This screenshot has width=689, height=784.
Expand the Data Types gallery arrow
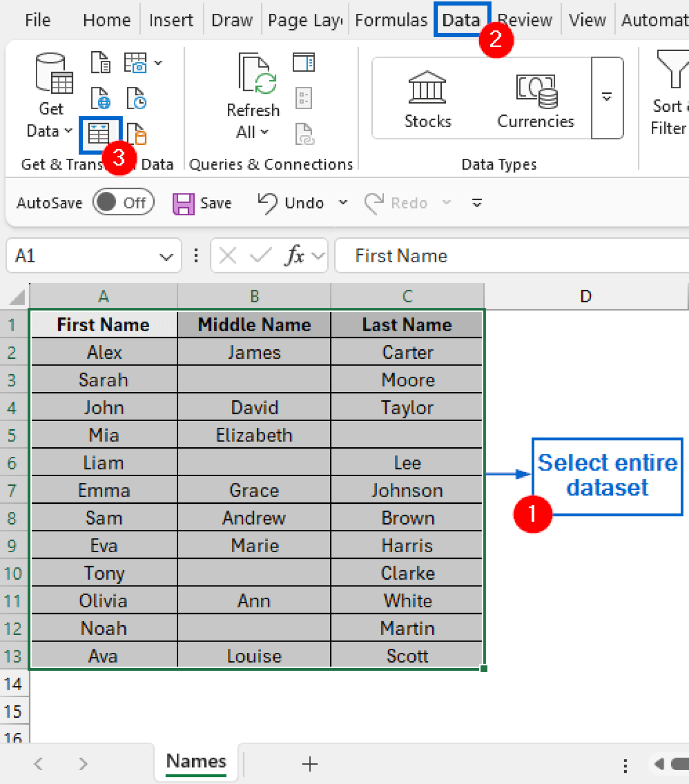tap(607, 97)
